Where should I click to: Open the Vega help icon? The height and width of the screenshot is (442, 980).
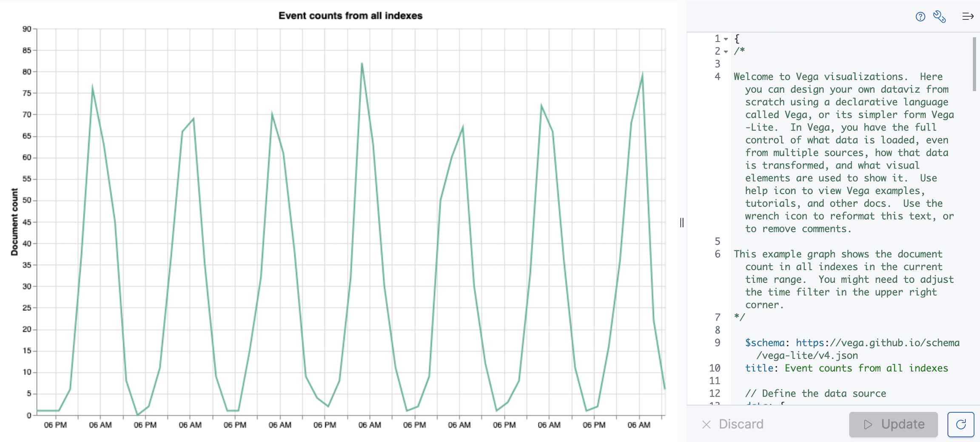(x=920, y=17)
